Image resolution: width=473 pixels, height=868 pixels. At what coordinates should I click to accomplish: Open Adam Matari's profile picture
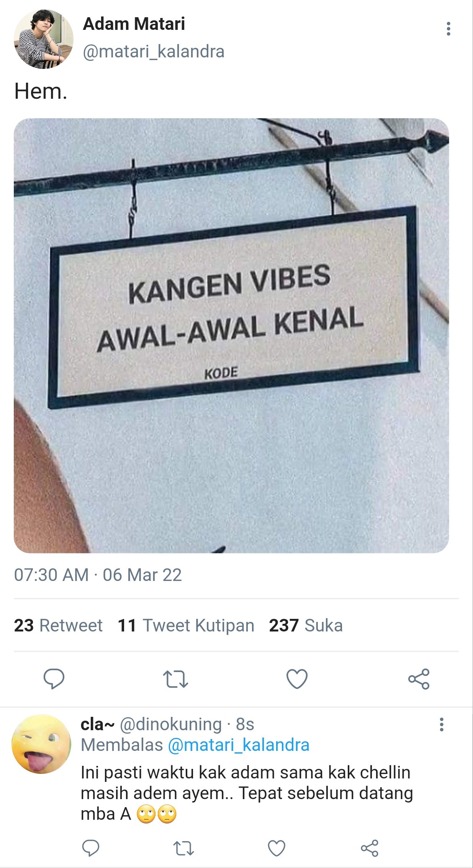[43, 39]
